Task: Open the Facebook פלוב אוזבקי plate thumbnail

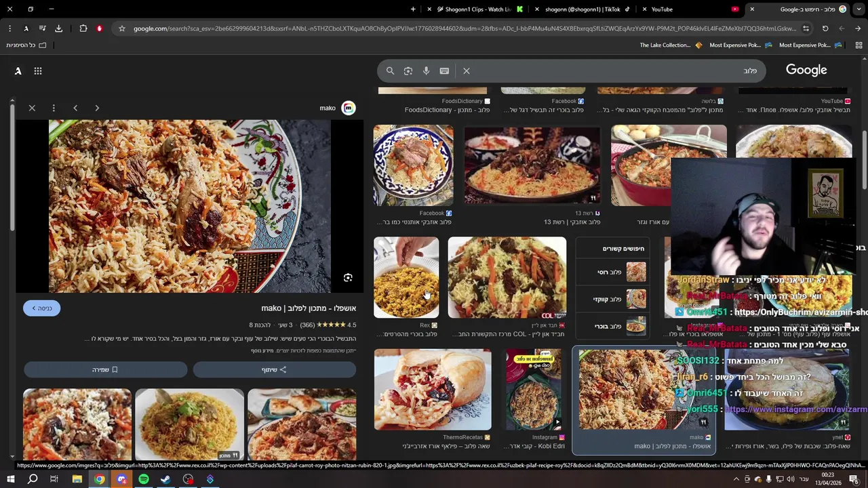Action: coord(413,165)
